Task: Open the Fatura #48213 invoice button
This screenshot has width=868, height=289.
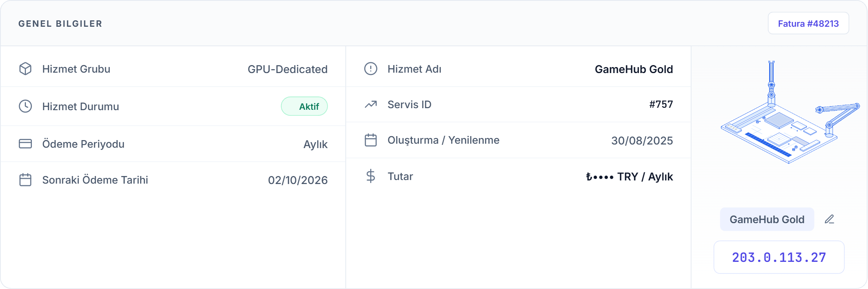Action: coord(808,24)
